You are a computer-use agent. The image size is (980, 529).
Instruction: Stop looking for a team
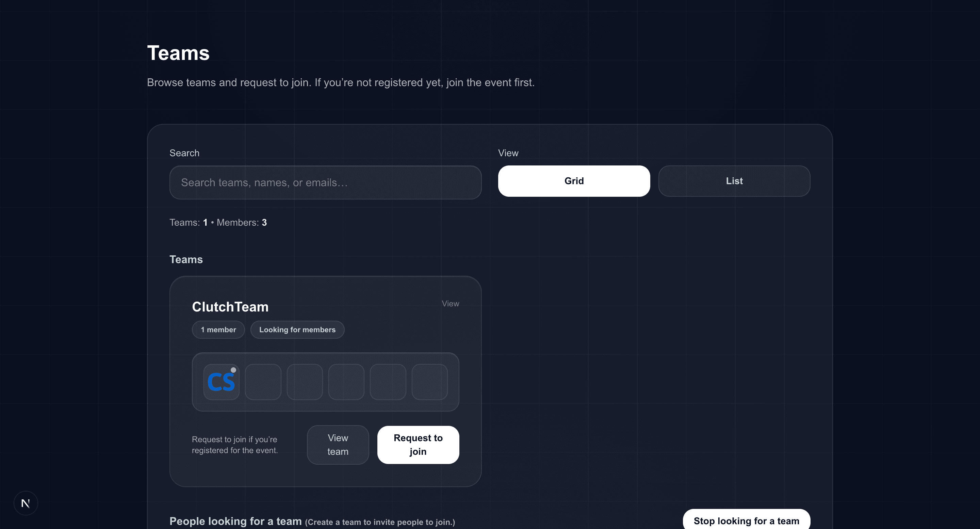click(746, 520)
